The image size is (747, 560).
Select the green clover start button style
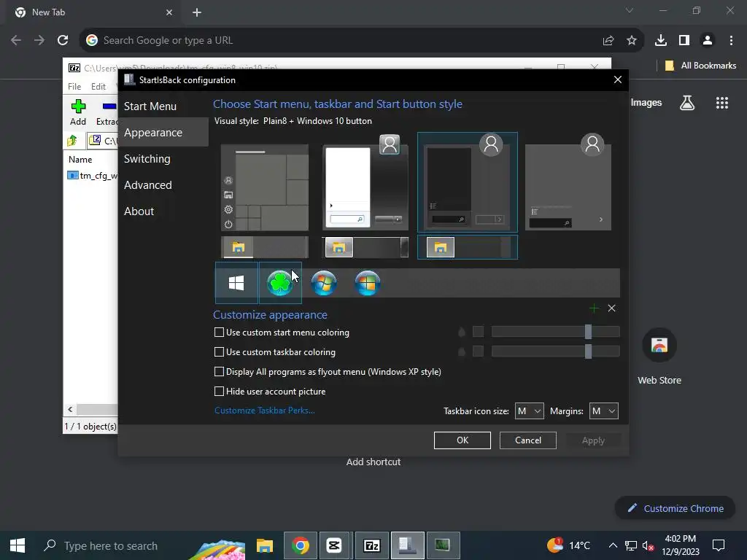coord(280,283)
